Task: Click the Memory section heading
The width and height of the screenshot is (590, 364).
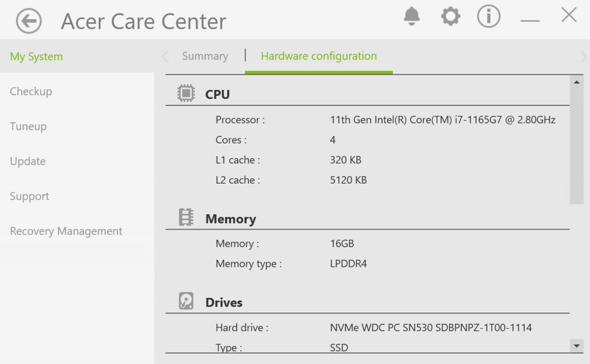Action: point(230,219)
